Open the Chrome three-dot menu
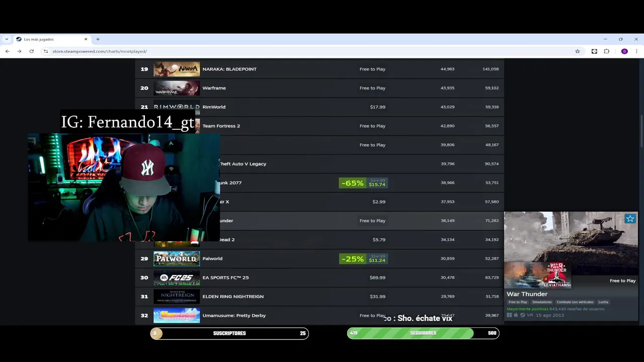The height and width of the screenshot is (362, 644). pos(636,51)
